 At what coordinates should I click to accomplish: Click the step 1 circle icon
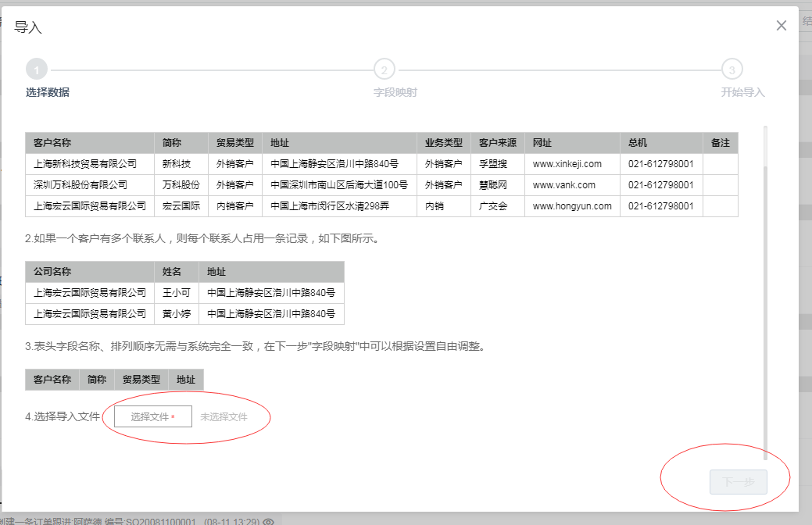[37, 70]
